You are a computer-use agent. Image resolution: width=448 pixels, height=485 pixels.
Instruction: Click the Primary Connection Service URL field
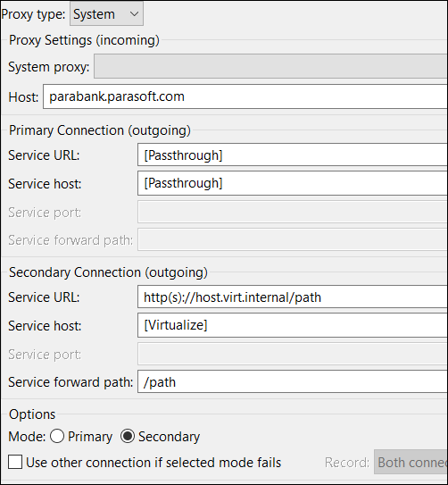[293, 155]
